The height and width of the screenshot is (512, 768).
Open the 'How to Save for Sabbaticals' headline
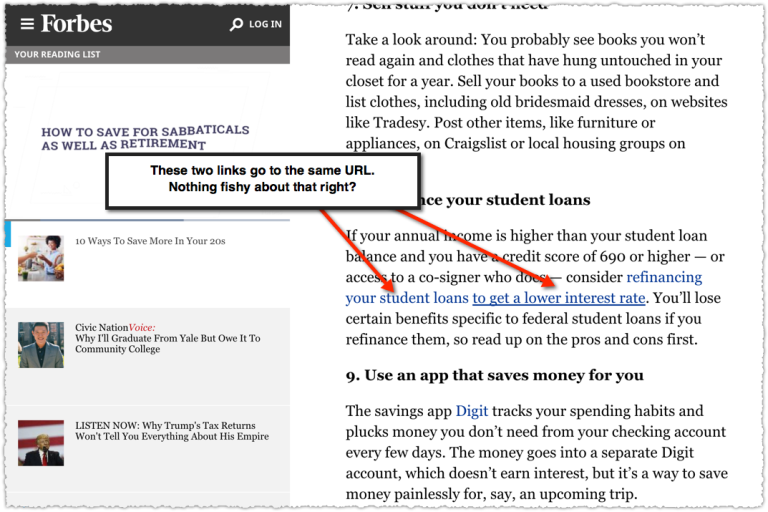[145, 138]
